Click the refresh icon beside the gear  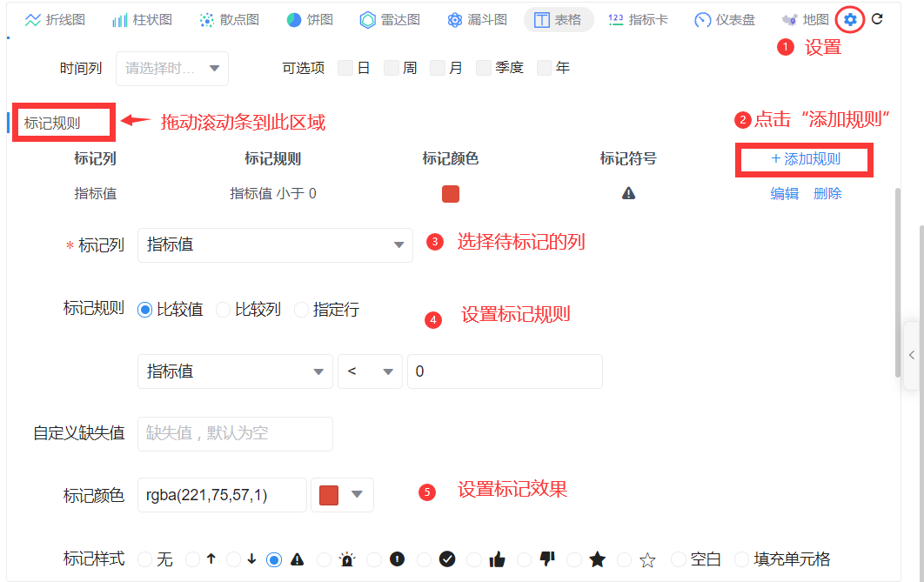[x=877, y=19]
